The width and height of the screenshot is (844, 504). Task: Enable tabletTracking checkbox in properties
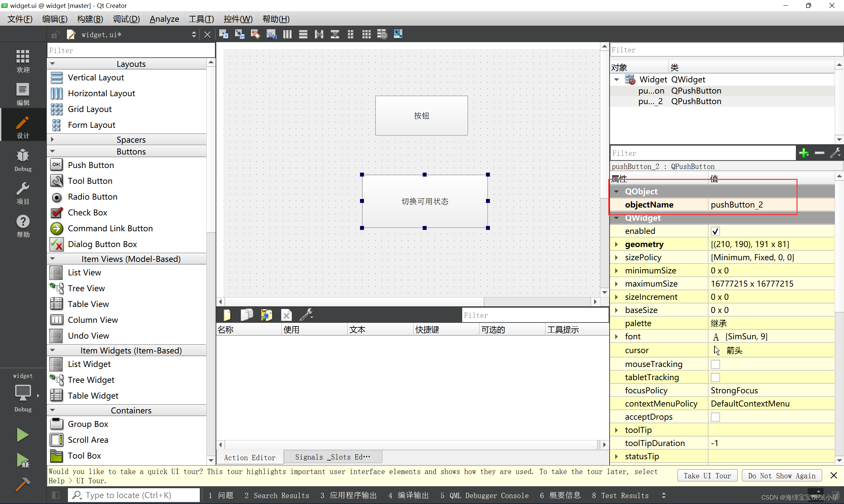coord(715,378)
